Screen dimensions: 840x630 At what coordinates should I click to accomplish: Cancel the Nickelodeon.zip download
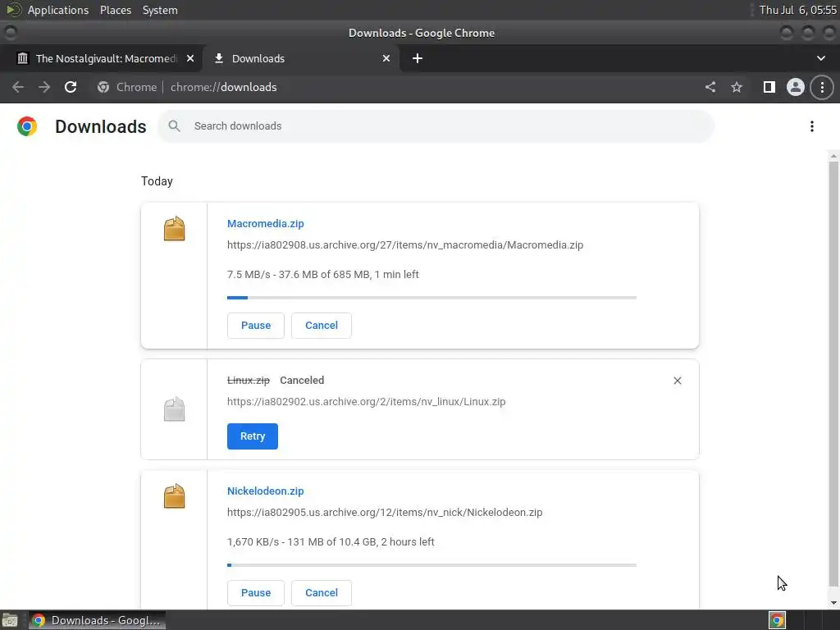pyautogui.click(x=322, y=592)
